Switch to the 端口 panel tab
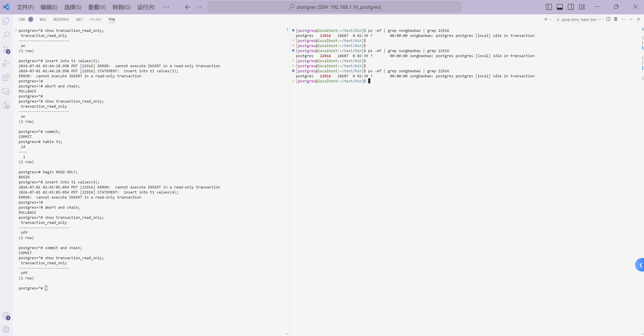This screenshot has width=644, height=336. [x=79, y=19]
